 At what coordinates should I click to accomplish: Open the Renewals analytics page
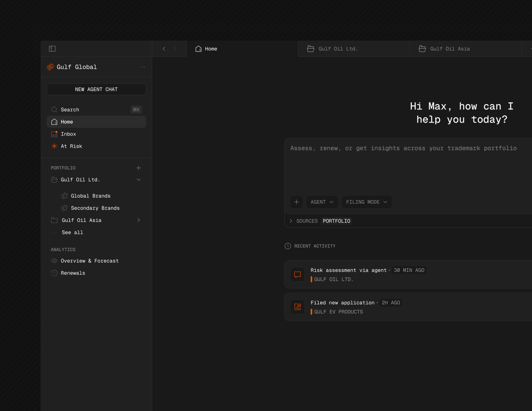(73, 273)
